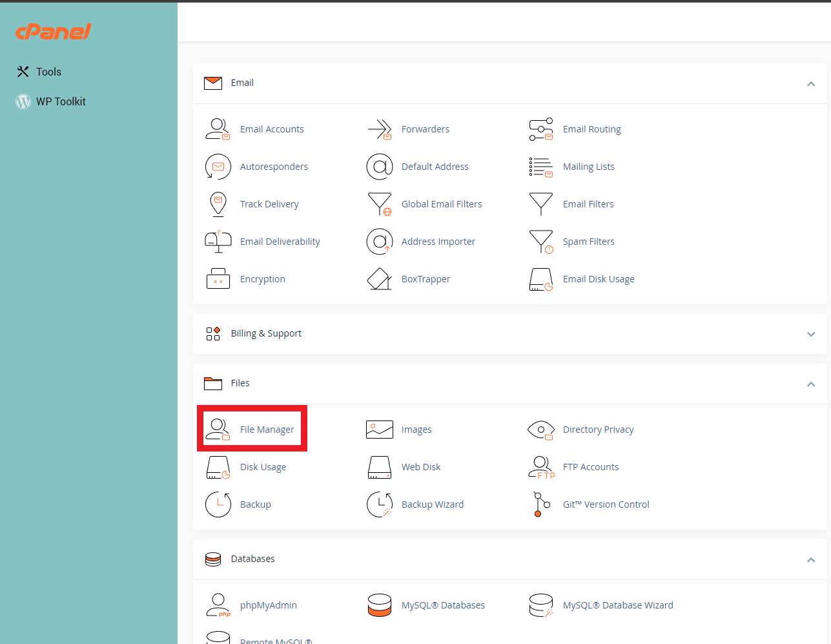Click the Directory Privacy eye icon
This screenshot has height=644, width=831.
click(541, 430)
